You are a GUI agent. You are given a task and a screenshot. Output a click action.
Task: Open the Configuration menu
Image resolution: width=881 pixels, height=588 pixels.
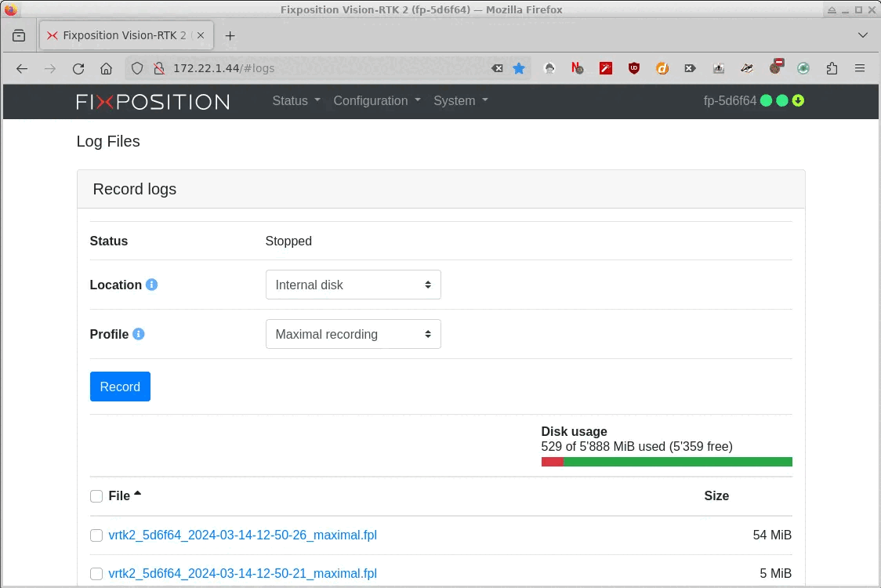tap(376, 100)
